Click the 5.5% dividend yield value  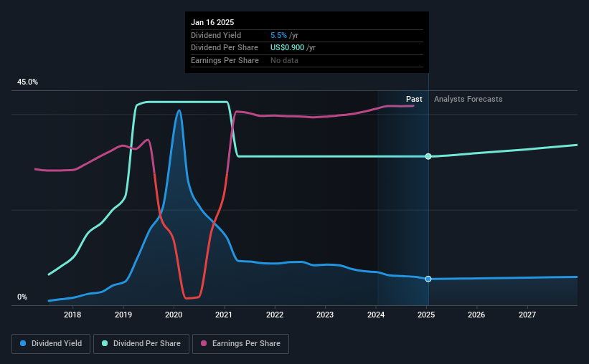[278, 35]
